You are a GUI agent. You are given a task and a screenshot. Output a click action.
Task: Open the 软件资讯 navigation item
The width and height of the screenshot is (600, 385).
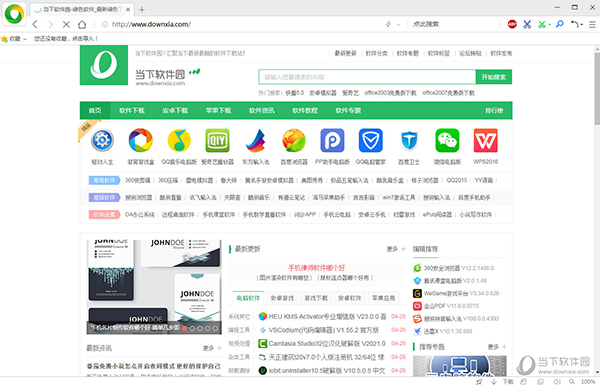[x=261, y=111]
